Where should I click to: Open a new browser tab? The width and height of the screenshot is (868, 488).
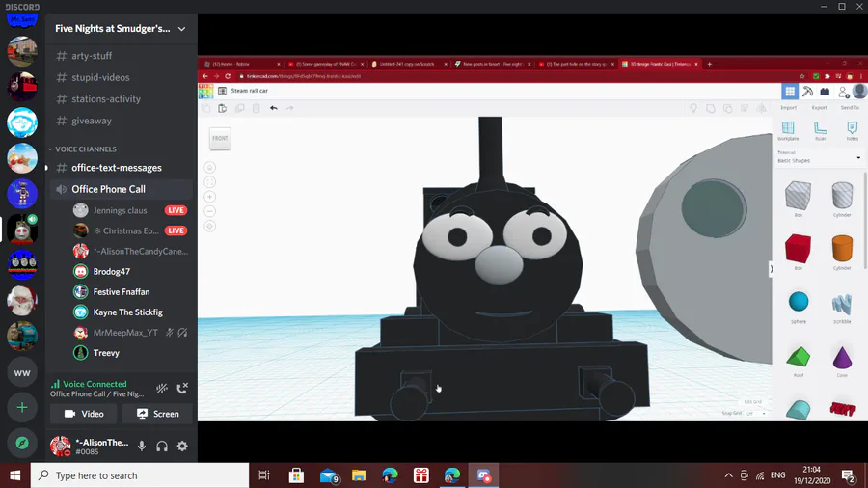(x=709, y=65)
